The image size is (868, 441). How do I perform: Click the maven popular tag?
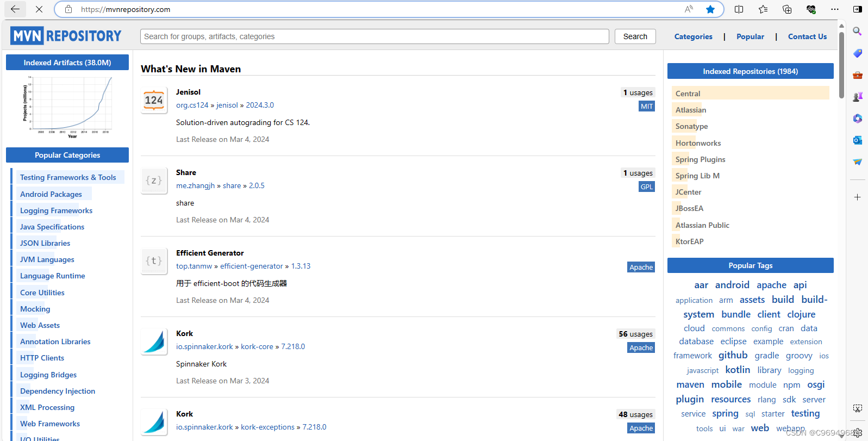[690, 384]
